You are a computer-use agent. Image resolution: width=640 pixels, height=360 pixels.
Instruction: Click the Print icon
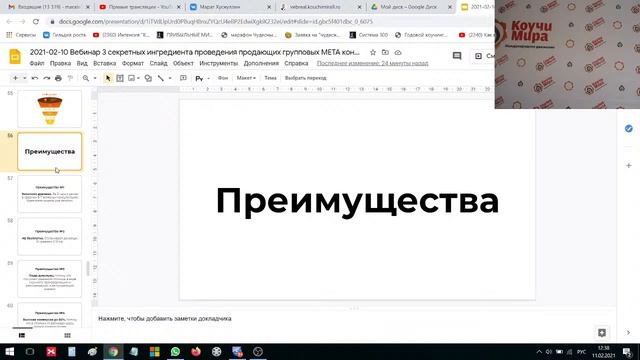pos(58,78)
